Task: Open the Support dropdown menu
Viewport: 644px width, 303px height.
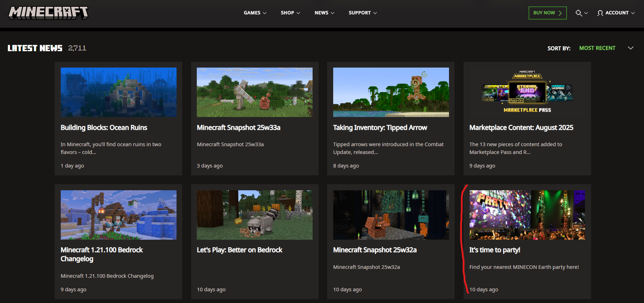Action: [362, 13]
